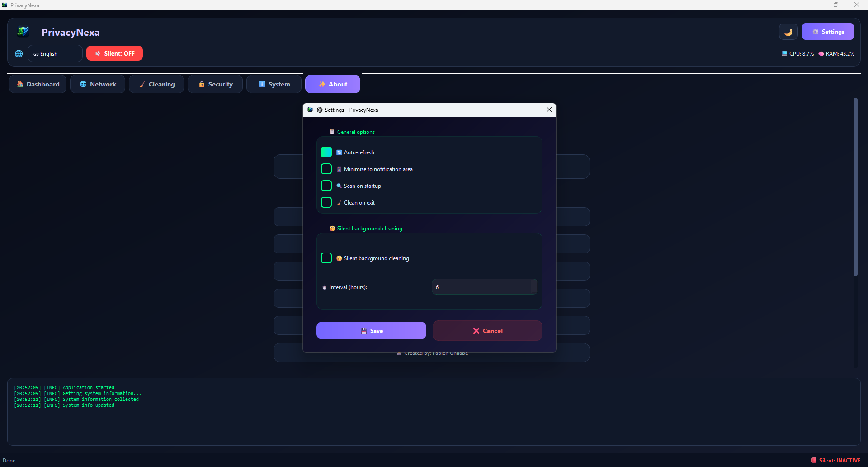The image size is (868, 467).
Task: Open Settings from the header button
Action: (828, 32)
